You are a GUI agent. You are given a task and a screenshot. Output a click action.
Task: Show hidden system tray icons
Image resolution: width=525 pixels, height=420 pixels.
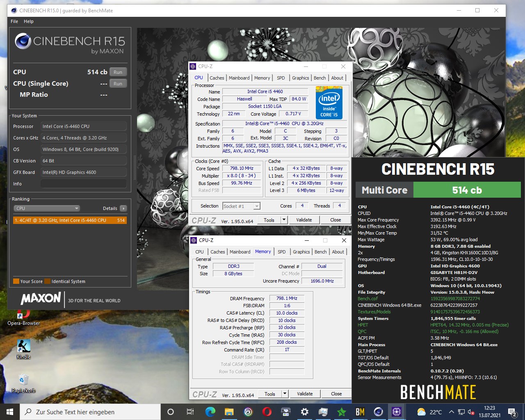tap(451, 412)
